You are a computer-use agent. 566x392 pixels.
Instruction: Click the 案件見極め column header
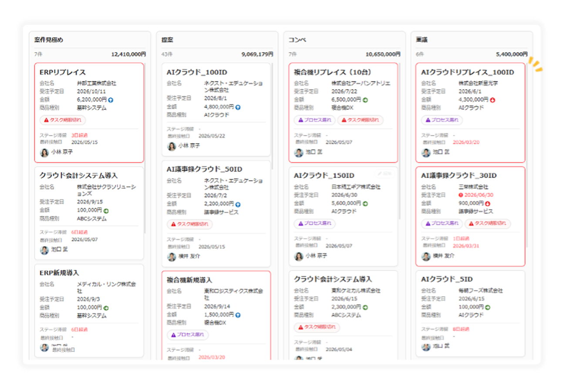pos(49,40)
